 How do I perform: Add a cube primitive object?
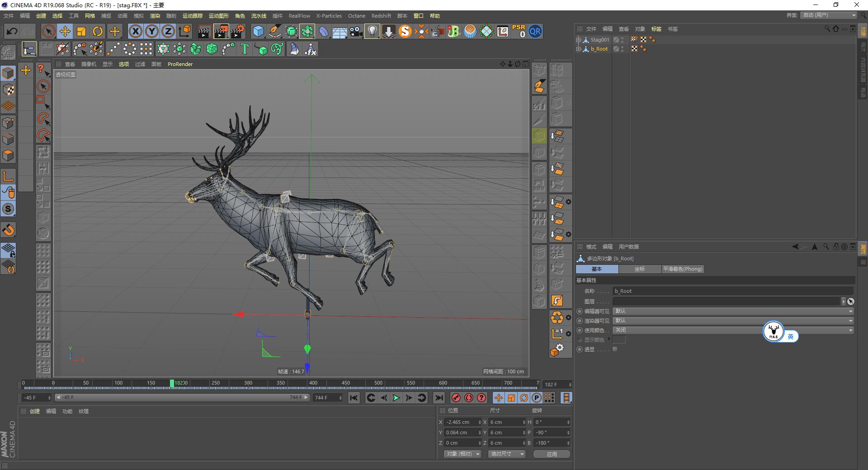point(258,31)
